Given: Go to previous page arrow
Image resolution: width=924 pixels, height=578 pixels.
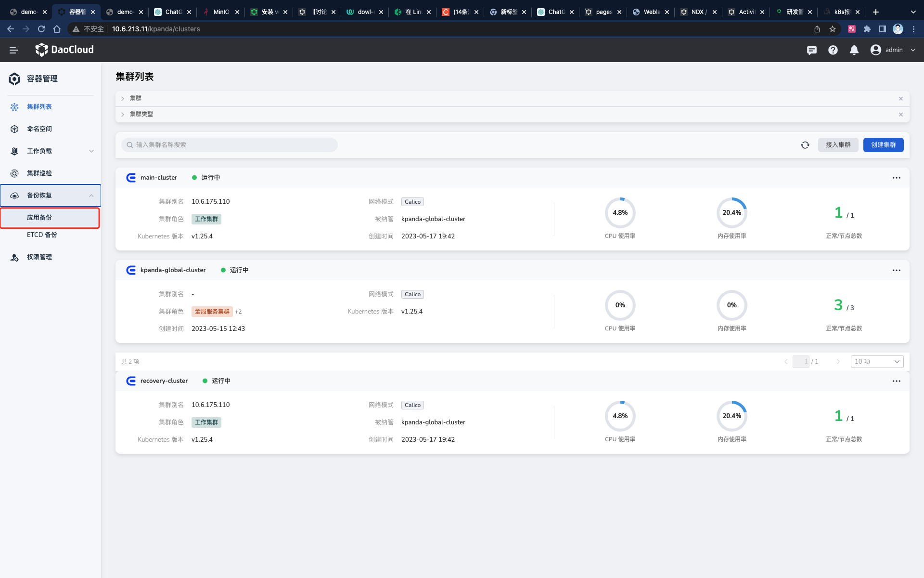Looking at the screenshot, I should click(x=786, y=362).
